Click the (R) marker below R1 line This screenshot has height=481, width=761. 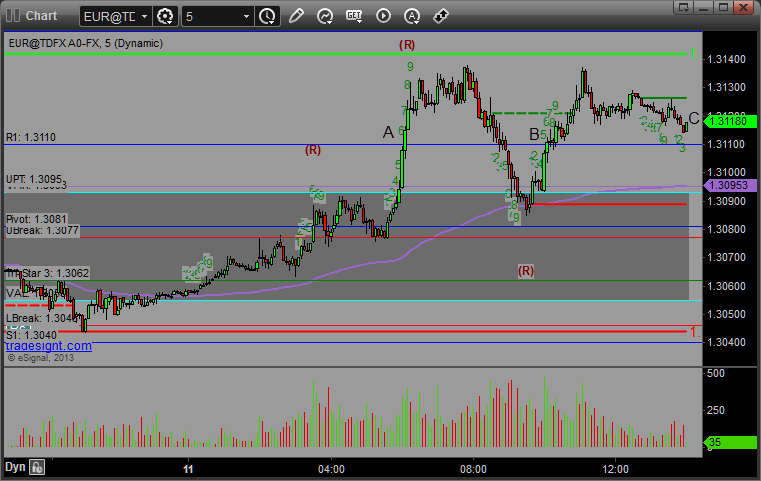pyautogui.click(x=313, y=150)
